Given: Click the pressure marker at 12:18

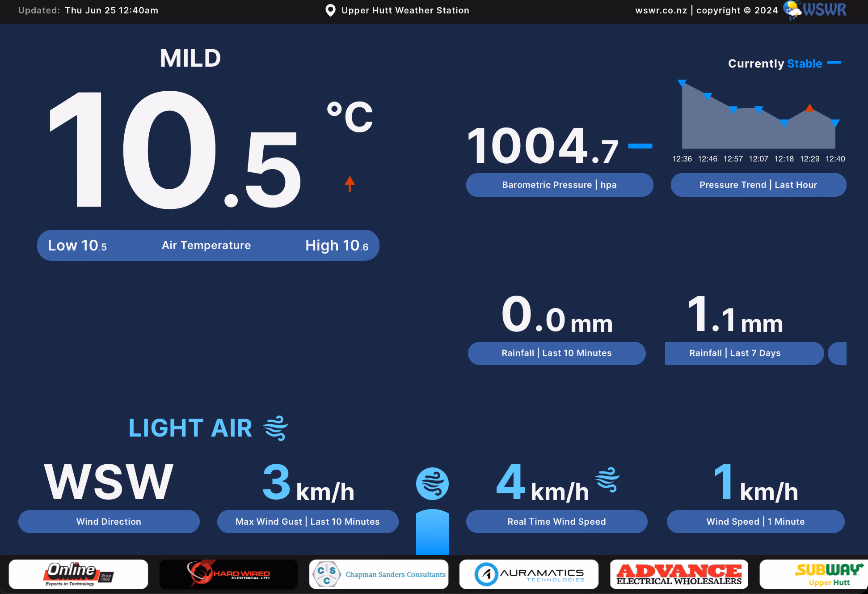Looking at the screenshot, I should coord(784,123).
